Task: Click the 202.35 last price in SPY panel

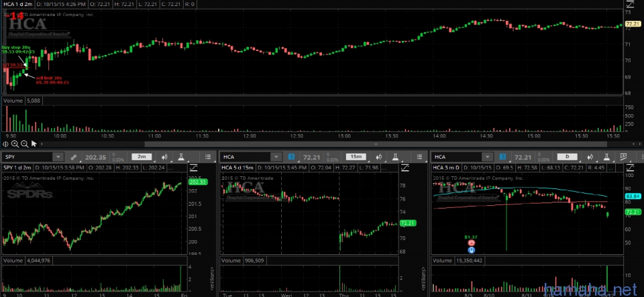Action: point(95,157)
